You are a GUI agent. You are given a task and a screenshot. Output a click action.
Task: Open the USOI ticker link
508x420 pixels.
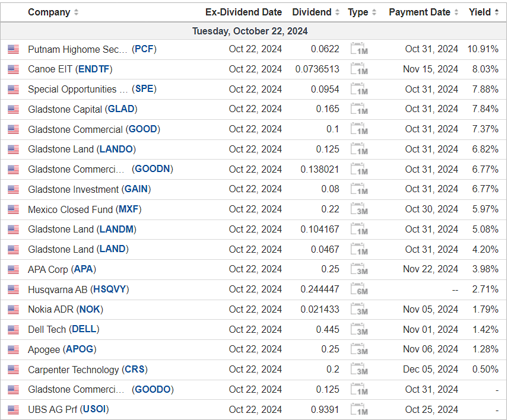pos(94,409)
